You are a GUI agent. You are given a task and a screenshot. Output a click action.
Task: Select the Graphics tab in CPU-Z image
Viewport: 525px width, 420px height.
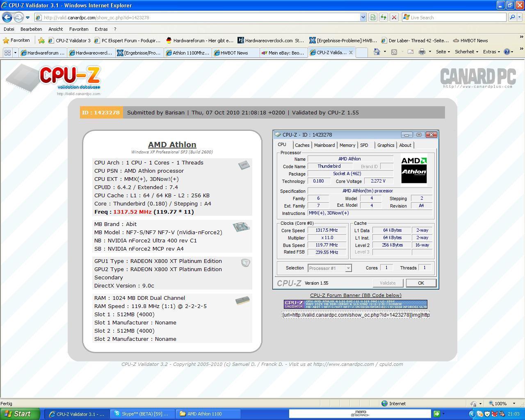point(386,145)
